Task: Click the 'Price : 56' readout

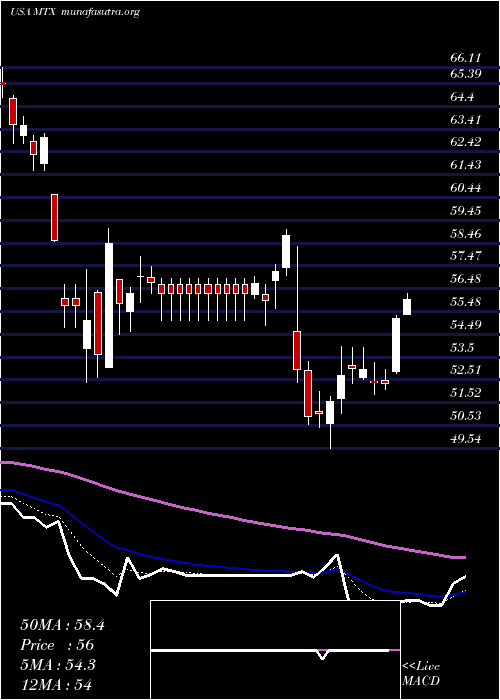Action: pos(57,645)
